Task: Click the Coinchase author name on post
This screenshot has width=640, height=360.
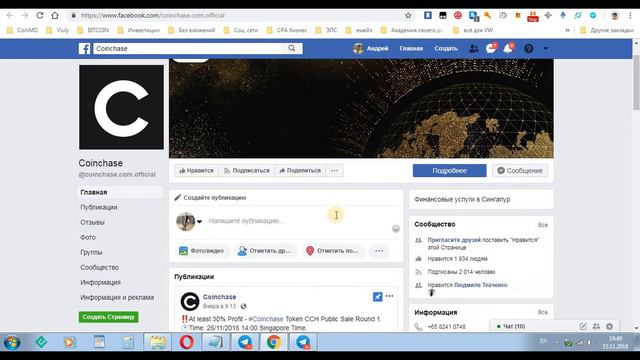Action: pos(219,297)
